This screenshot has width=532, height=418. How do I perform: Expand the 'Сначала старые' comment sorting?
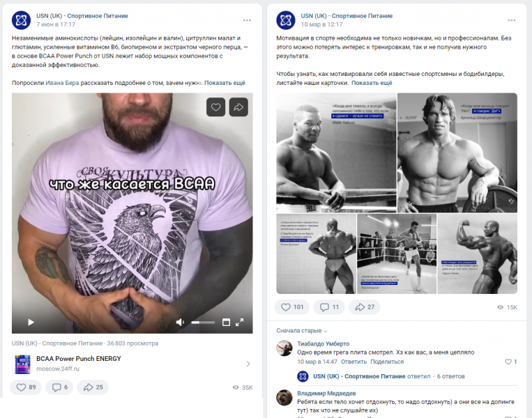(x=301, y=330)
